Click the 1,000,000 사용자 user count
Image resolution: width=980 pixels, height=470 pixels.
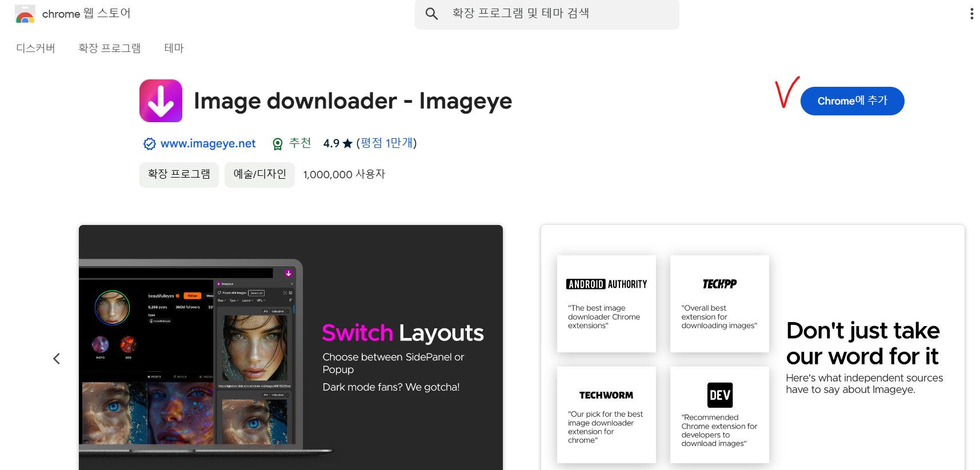click(x=344, y=174)
